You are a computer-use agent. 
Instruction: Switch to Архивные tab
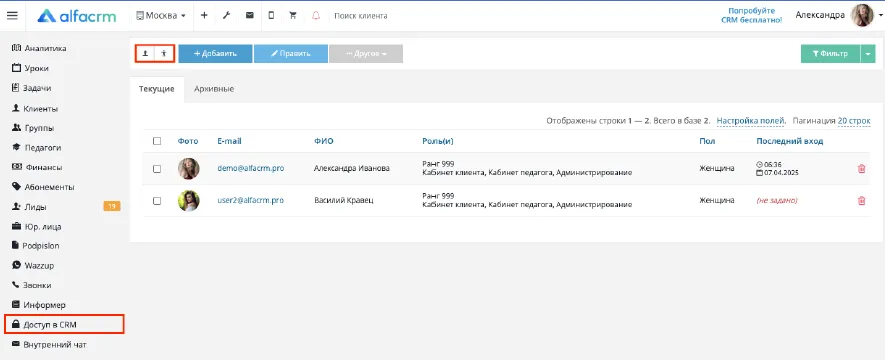pyautogui.click(x=214, y=89)
